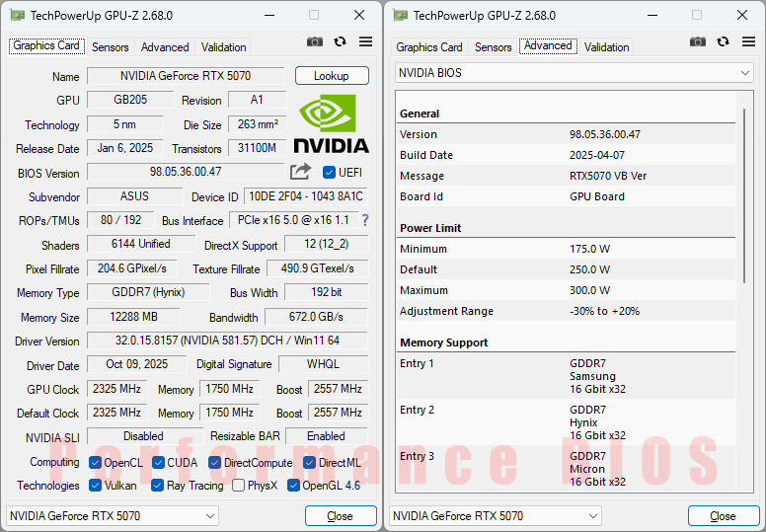Image resolution: width=766 pixels, height=532 pixels.
Task: Click Close button in left window
Action: click(341, 516)
